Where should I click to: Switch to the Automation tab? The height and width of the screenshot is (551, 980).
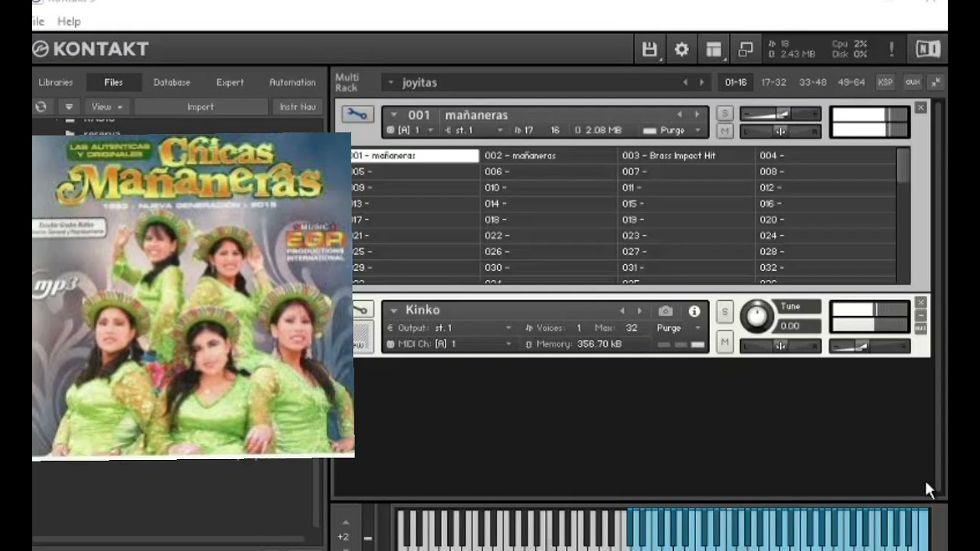pos(292,82)
